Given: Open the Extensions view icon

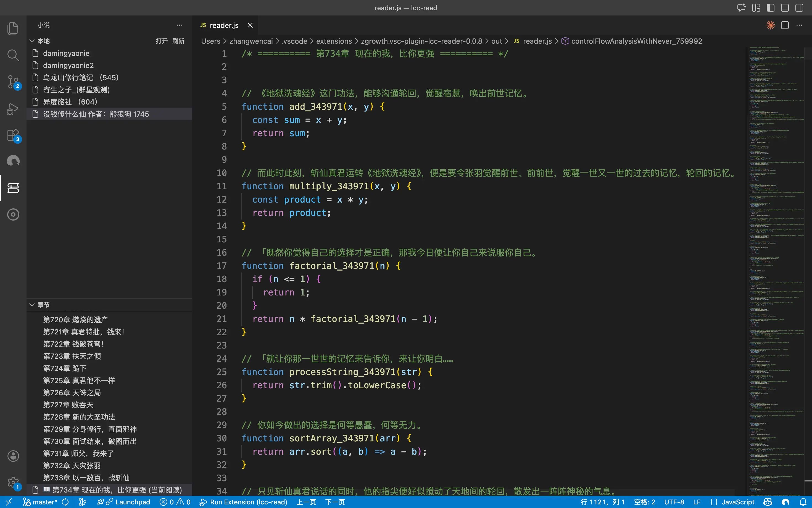Looking at the screenshot, I should tap(13, 135).
